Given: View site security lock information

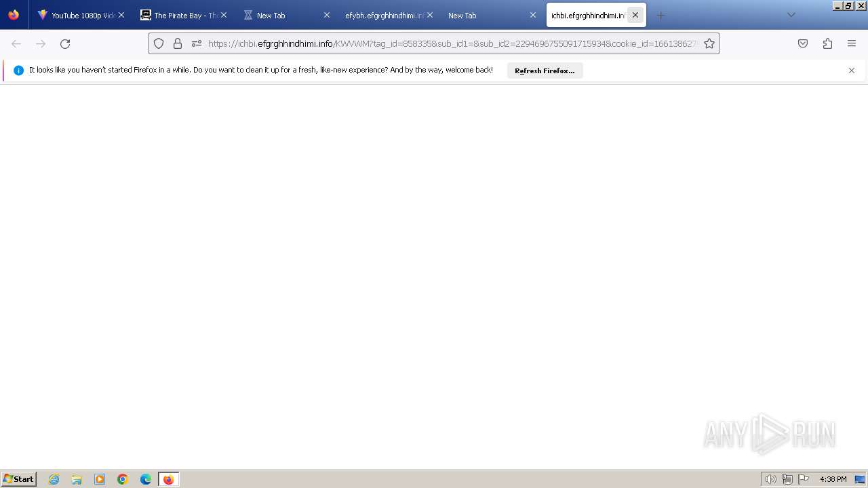Looking at the screenshot, I should coord(178,43).
